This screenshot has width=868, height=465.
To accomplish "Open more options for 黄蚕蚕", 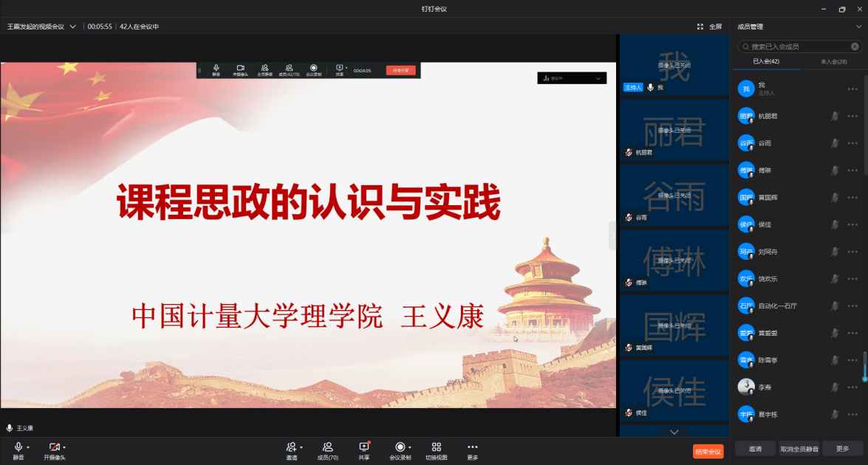I will [x=852, y=333].
